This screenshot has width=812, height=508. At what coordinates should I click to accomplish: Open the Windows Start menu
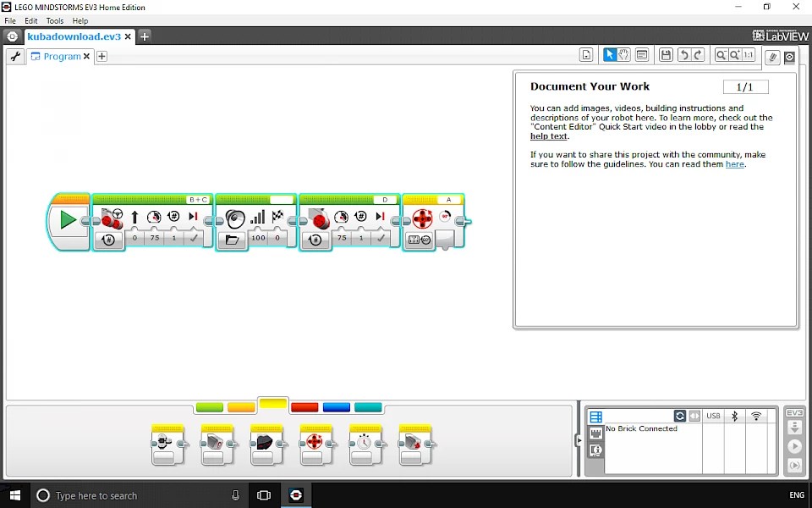pos(15,495)
